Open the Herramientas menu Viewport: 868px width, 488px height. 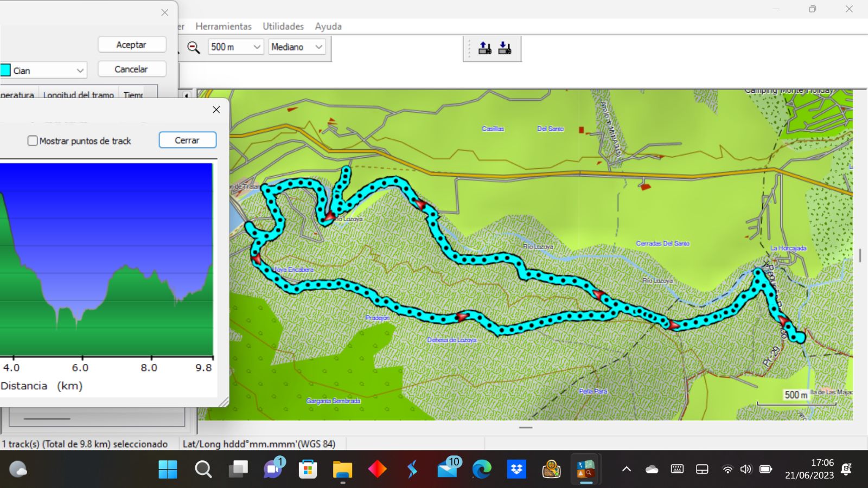pyautogui.click(x=224, y=26)
